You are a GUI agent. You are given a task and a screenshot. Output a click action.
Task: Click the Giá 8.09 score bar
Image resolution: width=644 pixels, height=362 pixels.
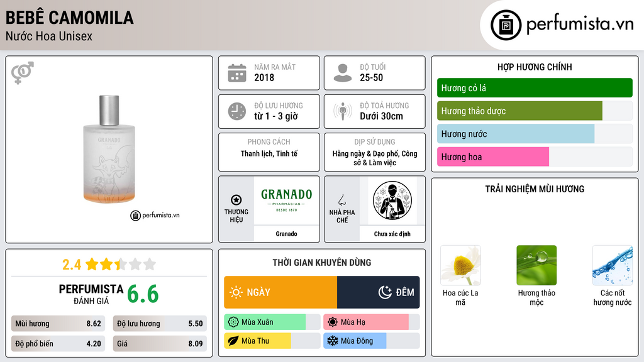coord(160,344)
